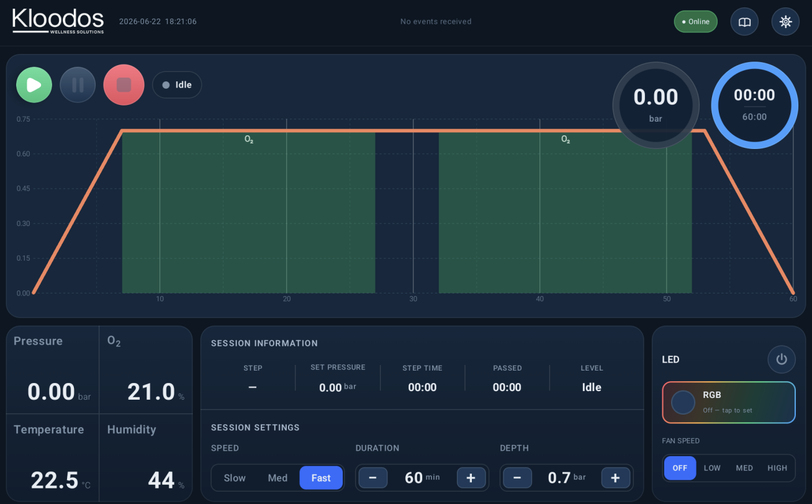This screenshot has height=504, width=812.
Task: Click the STEP TIME 00:00 value
Action: tap(422, 387)
